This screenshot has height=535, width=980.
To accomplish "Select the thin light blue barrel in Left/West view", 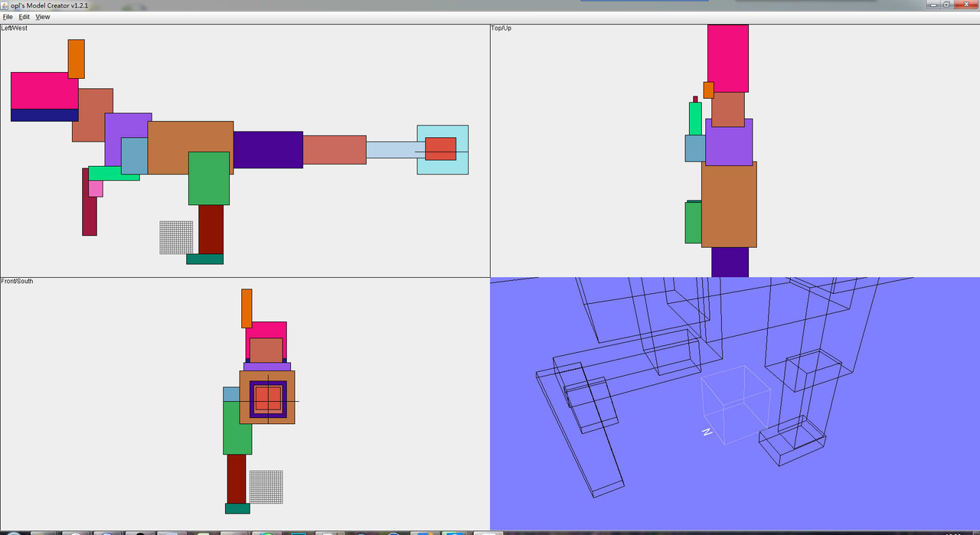I will [391, 150].
